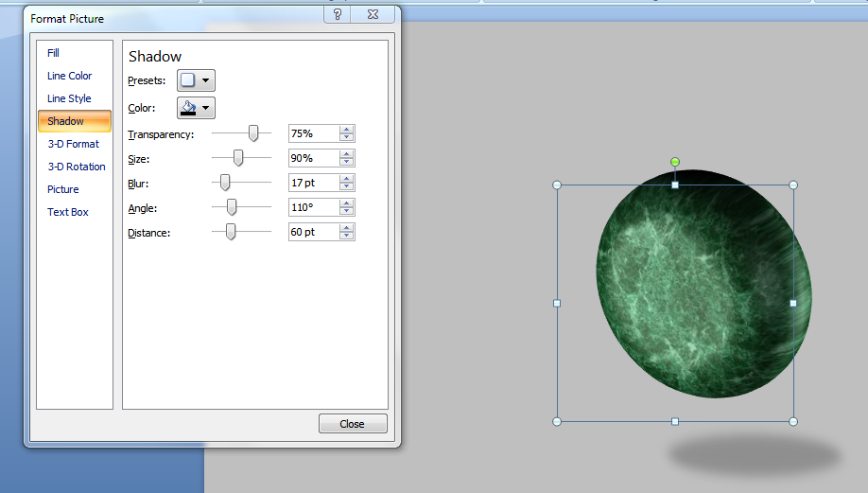Click the green rotation handle on picture

click(x=675, y=162)
